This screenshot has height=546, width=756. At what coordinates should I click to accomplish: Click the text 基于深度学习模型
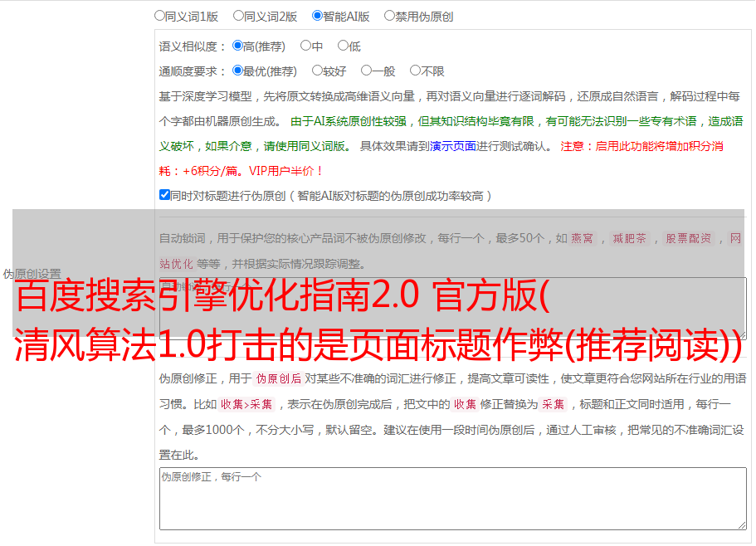pyautogui.click(x=206, y=96)
